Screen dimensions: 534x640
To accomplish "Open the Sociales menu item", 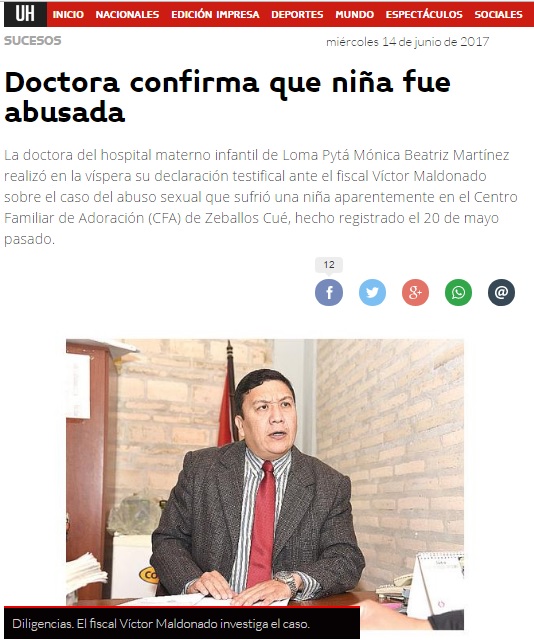I will point(498,14).
